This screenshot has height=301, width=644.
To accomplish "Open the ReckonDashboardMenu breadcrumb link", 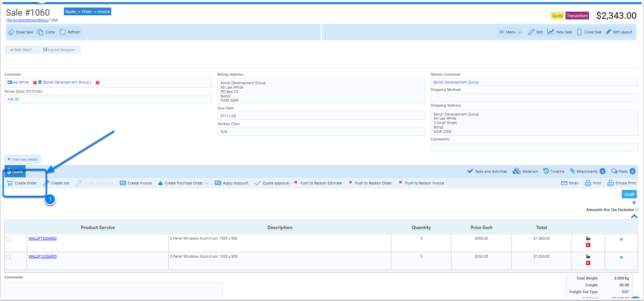I will (28, 20).
